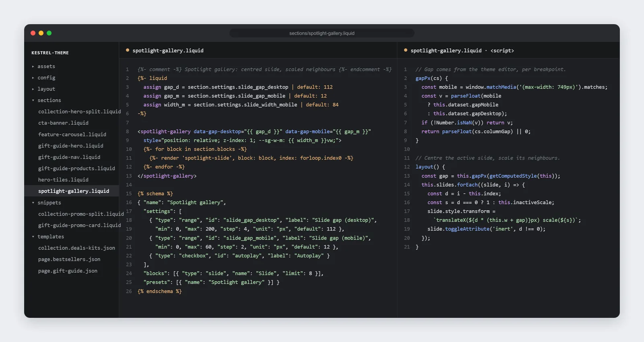Image resolution: width=644 pixels, height=342 pixels.
Task: Click the '{% endschema %}' tag
Action: pos(160,291)
